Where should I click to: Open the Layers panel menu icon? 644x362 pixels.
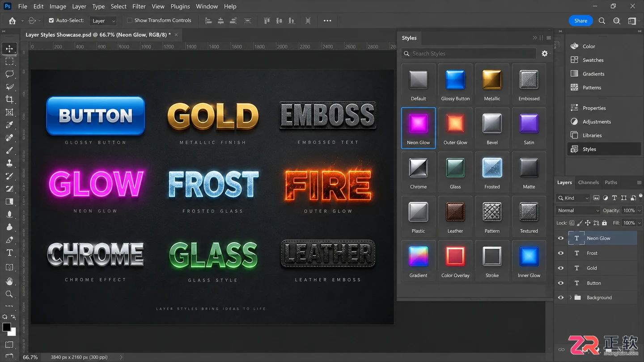coord(639,182)
